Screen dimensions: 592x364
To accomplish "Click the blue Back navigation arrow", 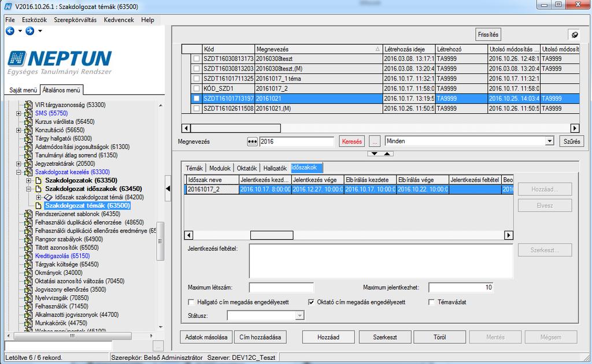I will pos(10,31).
